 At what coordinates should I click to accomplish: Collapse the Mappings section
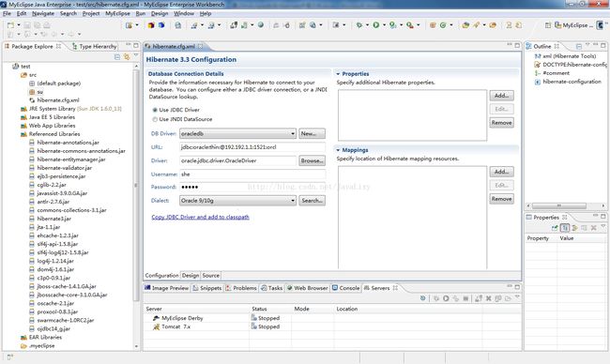[338, 150]
